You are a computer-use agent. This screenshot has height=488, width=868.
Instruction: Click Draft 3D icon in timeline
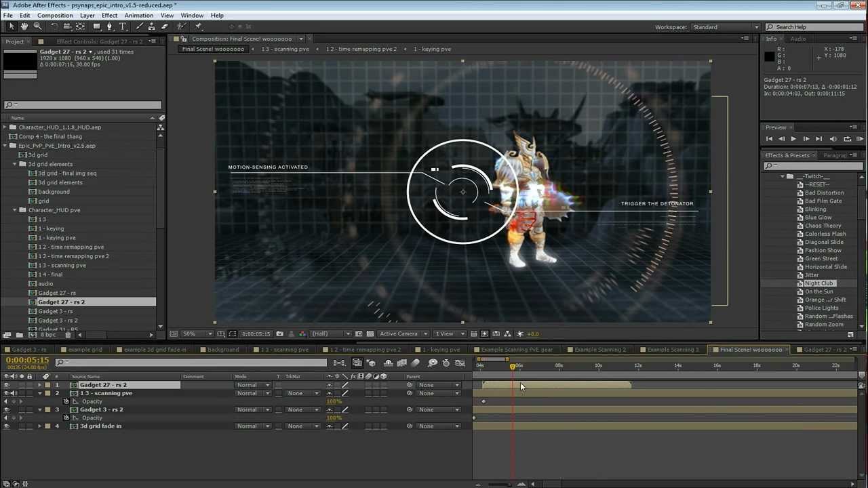372,363
